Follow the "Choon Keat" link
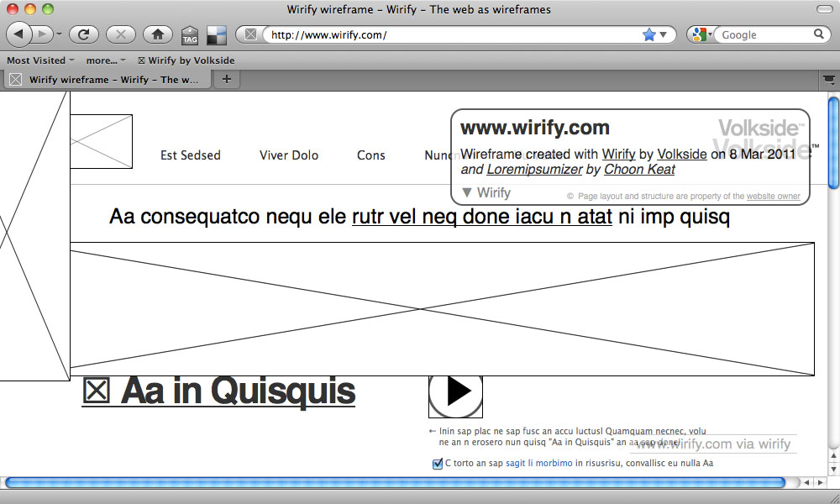This screenshot has width=840, height=504. pyautogui.click(x=639, y=169)
